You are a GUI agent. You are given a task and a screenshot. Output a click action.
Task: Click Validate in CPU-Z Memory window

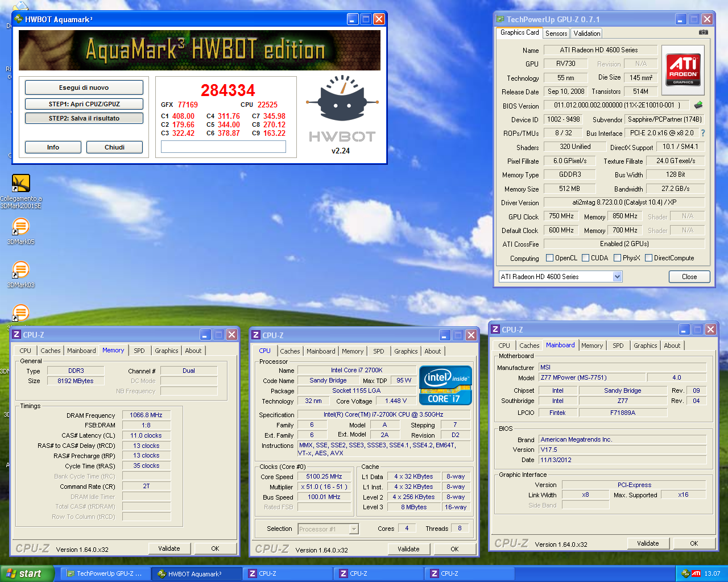click(x=169, y=548)
